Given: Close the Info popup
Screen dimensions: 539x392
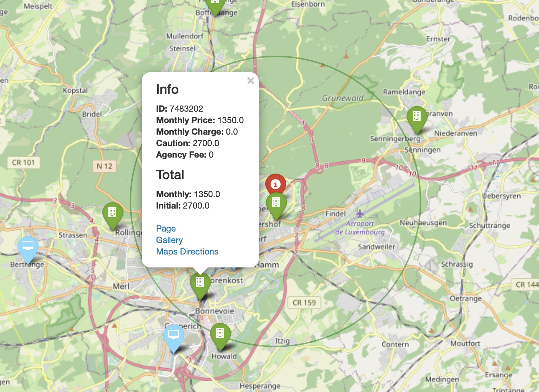Looking at the screenshot, I should pos(250,81).
